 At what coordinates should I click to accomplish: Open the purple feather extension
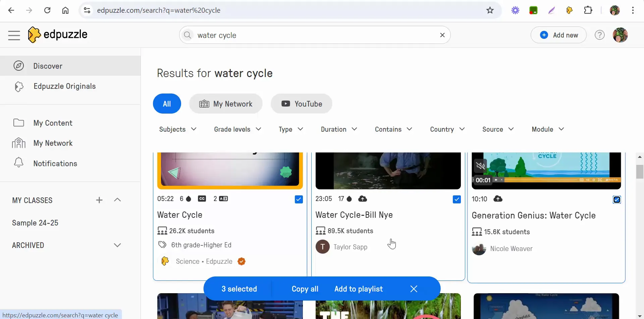[551, 10]
